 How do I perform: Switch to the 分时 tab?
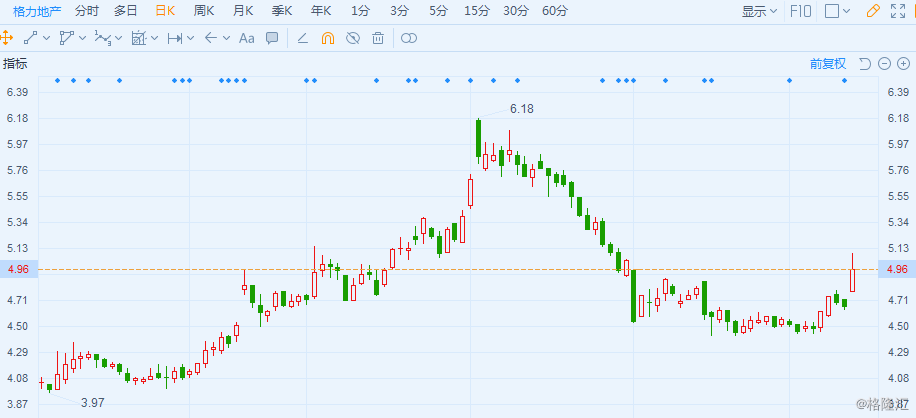[87, 11]
